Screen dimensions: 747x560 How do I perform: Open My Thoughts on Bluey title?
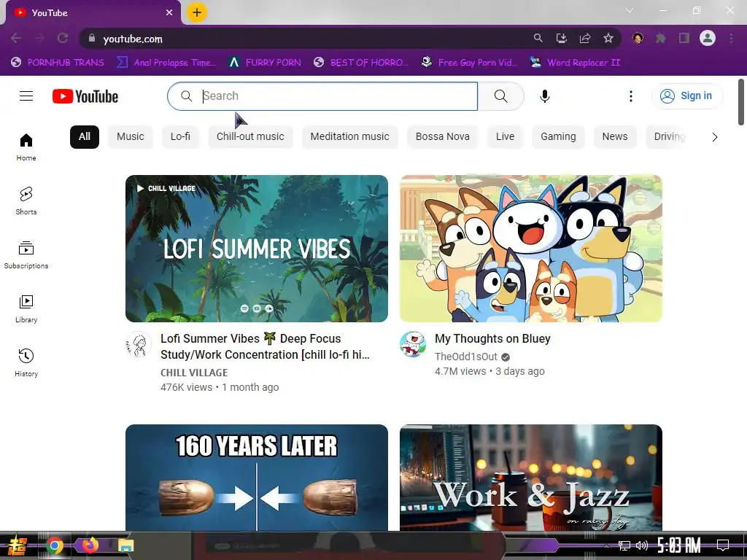(x=492, y=338)
